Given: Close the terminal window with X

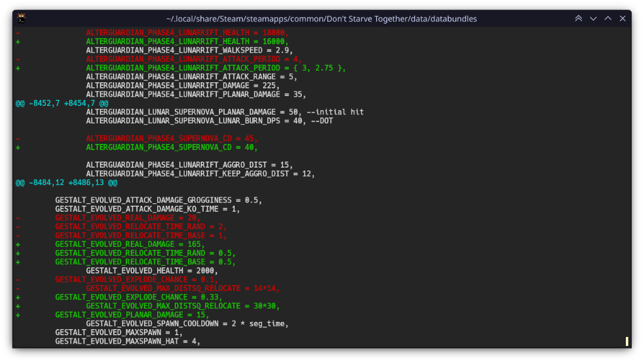Looking at the screenshot, I should coord(622,19).
